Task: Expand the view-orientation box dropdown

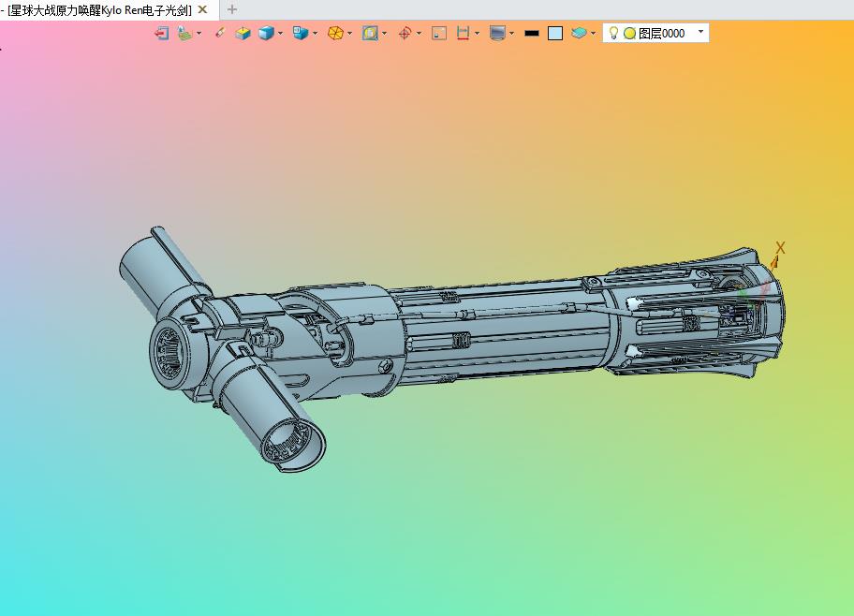Action: coord(316,33)
